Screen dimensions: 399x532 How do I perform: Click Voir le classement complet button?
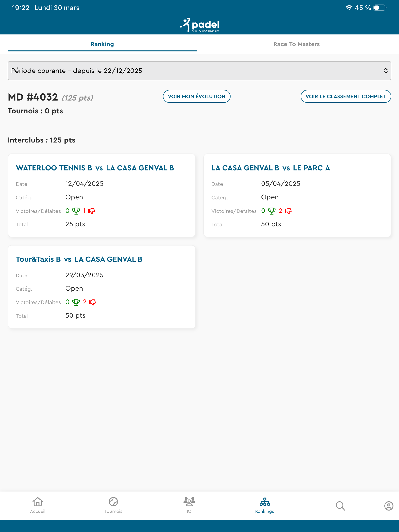(x=346, y=96)
